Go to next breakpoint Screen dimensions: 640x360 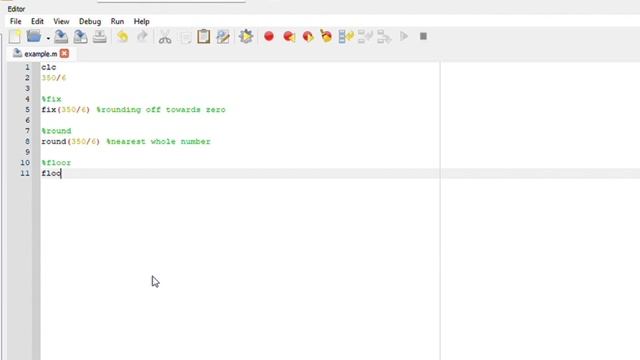click(x=308, y=37)
